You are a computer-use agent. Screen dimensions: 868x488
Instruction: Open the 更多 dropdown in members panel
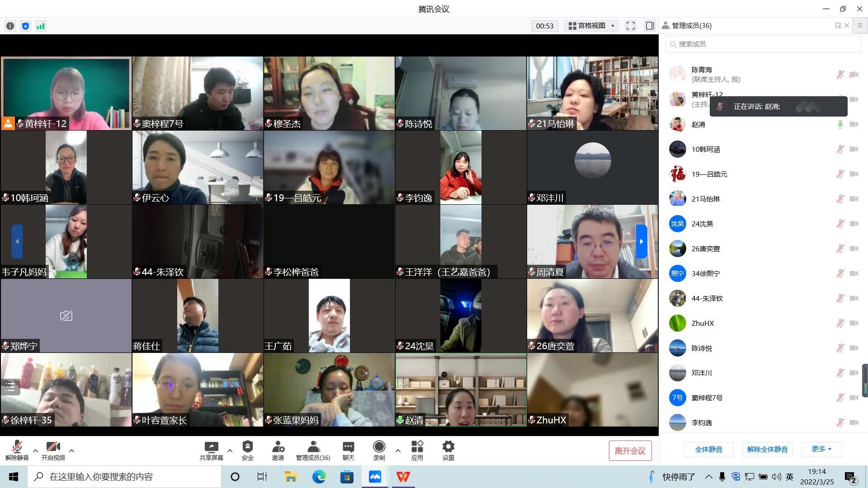(821, 449)
